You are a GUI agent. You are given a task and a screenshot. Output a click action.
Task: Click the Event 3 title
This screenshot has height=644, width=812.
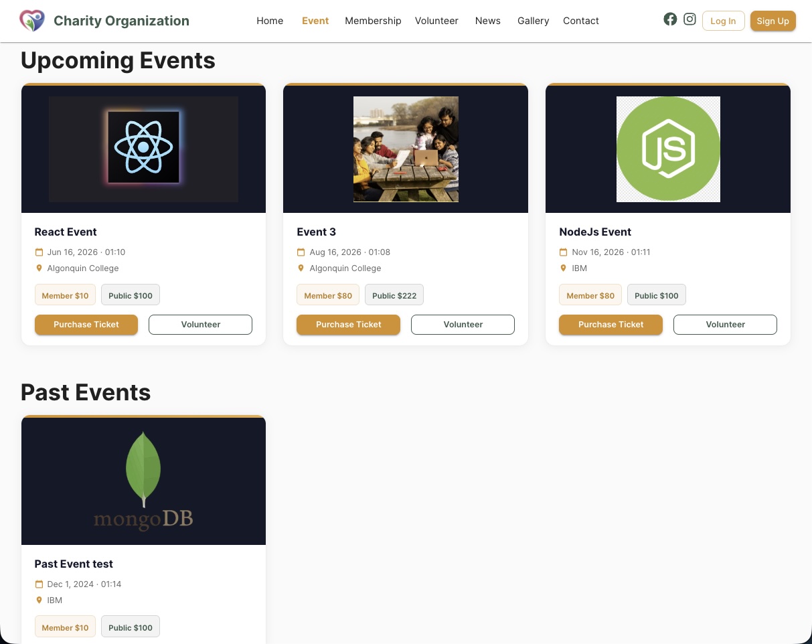coord(316,232)
